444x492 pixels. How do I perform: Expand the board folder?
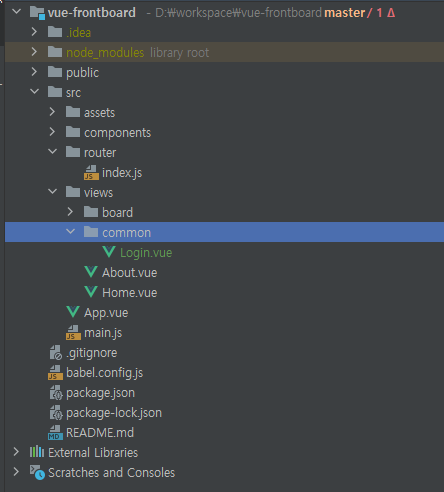pos(70,212)
